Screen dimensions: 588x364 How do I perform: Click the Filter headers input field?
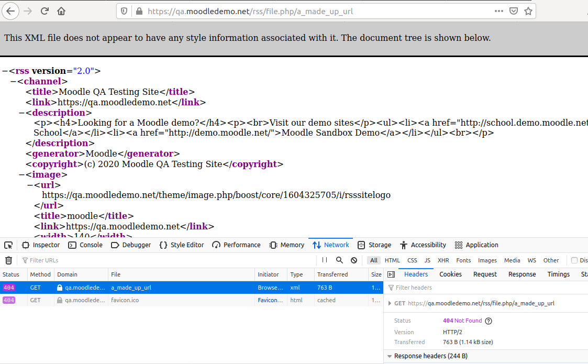487,288
